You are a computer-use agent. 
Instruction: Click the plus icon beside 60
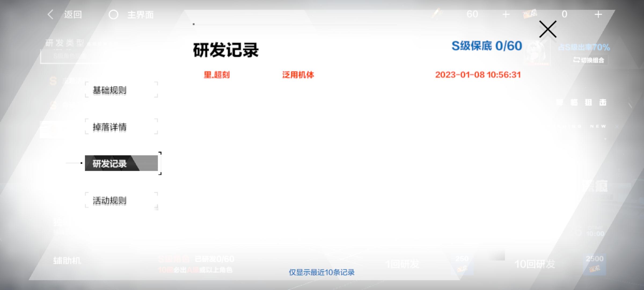click(506, 14)
